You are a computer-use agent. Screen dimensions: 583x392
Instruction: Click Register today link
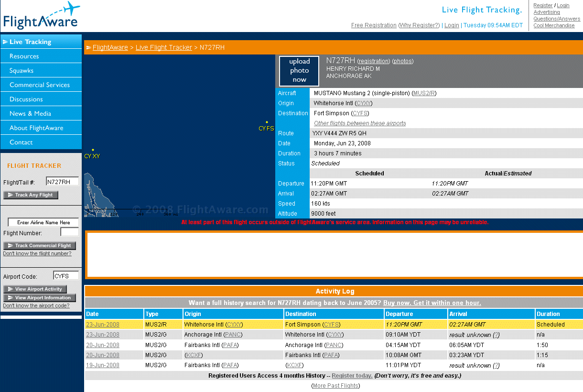(x=352, y=376)
